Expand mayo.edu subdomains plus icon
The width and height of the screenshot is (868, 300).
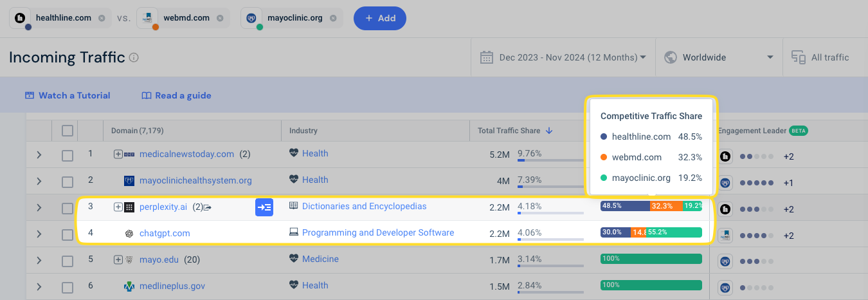point(118,259)
